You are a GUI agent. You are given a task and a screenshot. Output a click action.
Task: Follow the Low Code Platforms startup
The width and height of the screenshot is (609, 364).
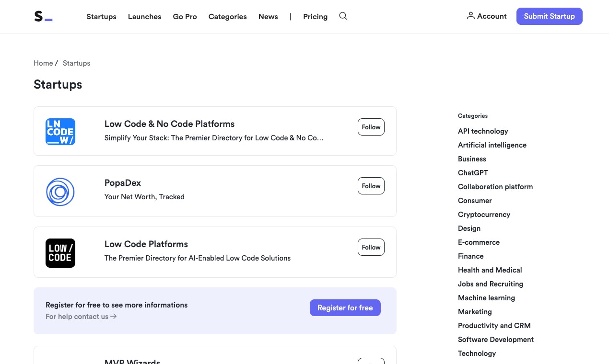(371, 247)
